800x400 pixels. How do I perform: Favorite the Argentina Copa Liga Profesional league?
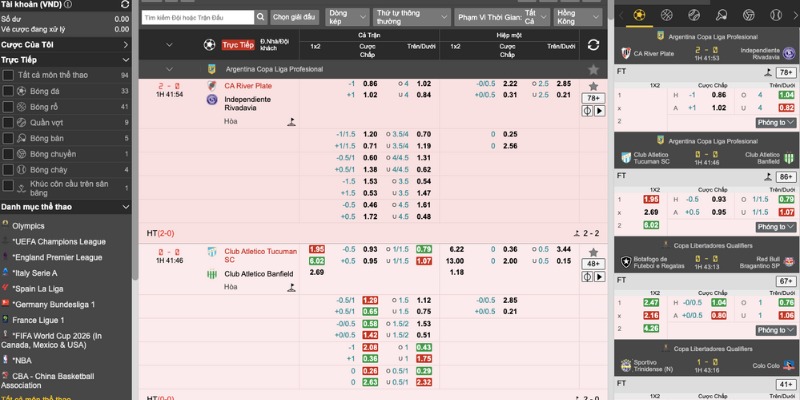[x=593, y=69]
